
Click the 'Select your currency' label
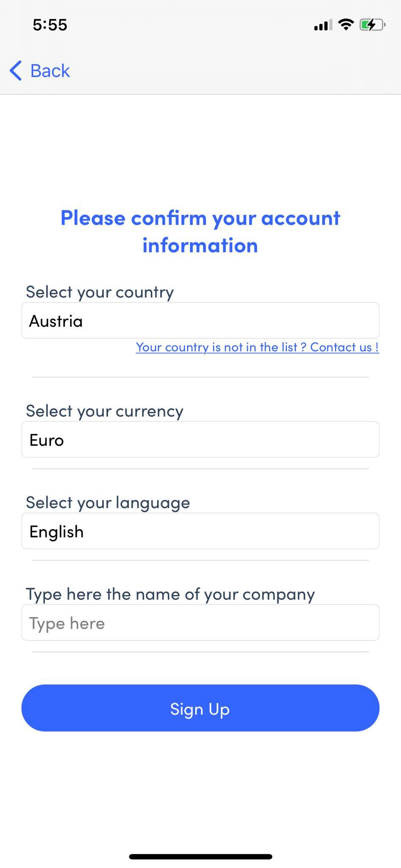tap(105, 411)
